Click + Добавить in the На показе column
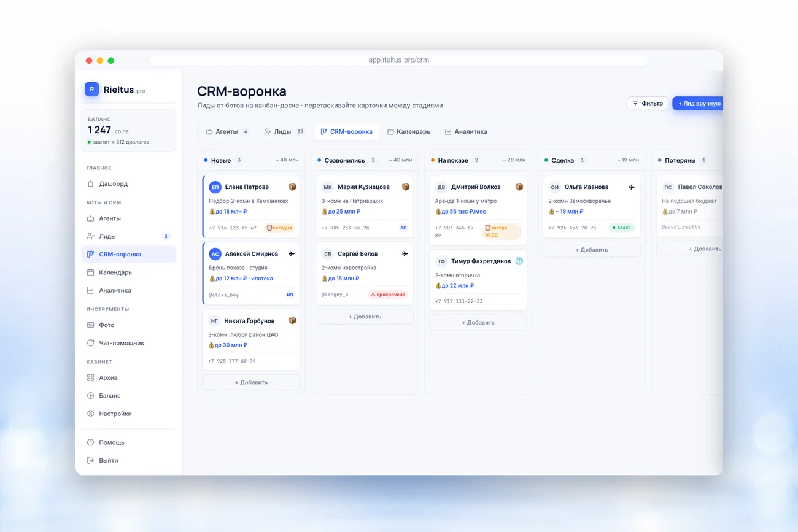The height and width of the screenshot is (532, 798). tap(478, 322)
